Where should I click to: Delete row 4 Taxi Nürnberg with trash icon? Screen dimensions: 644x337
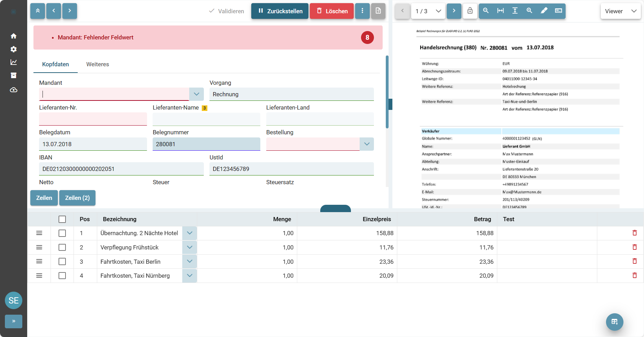[635, 275]
